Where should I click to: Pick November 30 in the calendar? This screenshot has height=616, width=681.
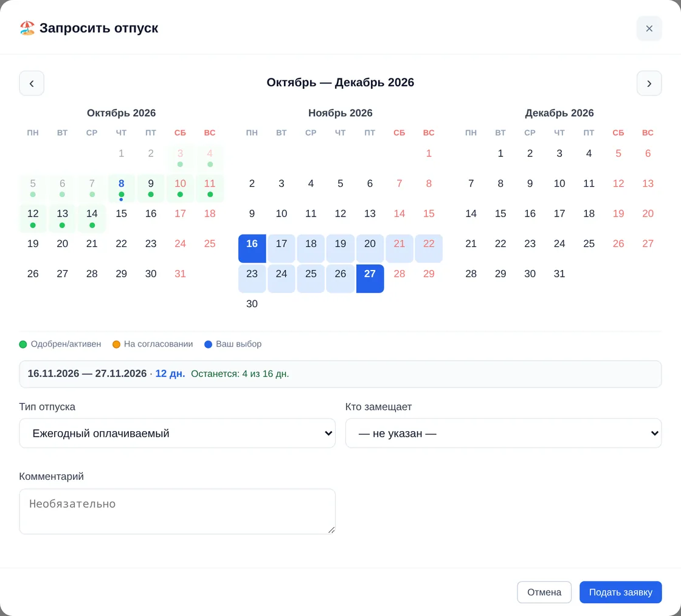[252, 308]
